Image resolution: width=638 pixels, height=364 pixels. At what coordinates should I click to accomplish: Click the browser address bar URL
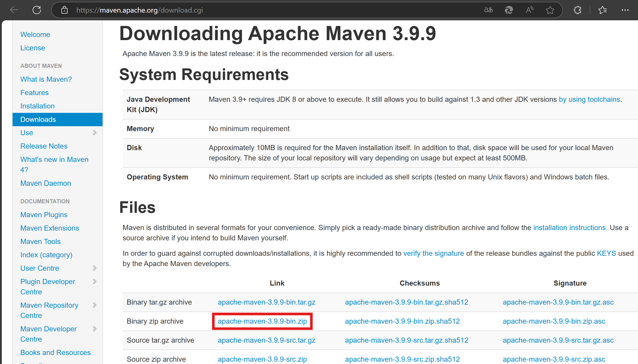pyautogui.click(x=139, y=10)
